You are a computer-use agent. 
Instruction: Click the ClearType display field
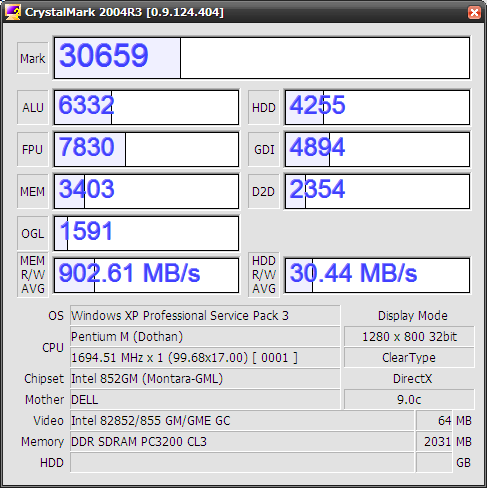(x=409, y=357)
